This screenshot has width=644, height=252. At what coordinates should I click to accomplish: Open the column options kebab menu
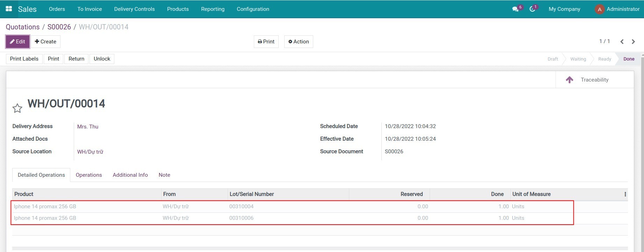(x=625, y=194)
